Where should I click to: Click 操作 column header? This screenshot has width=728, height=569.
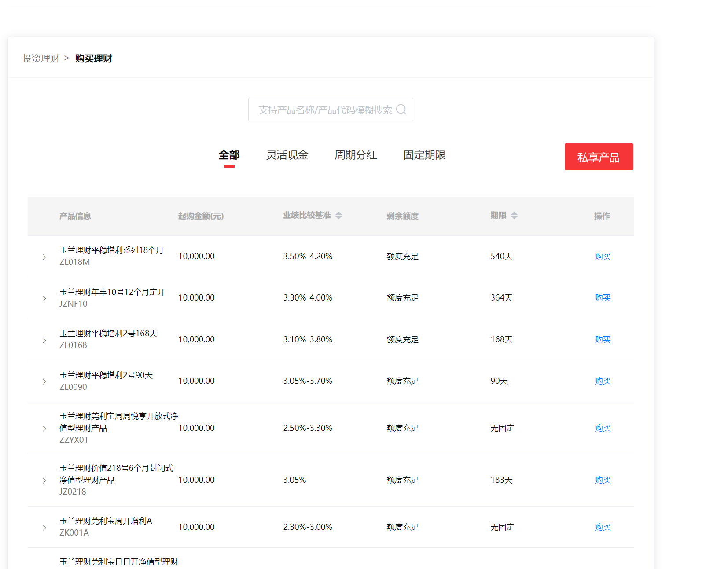click(602, 216)
